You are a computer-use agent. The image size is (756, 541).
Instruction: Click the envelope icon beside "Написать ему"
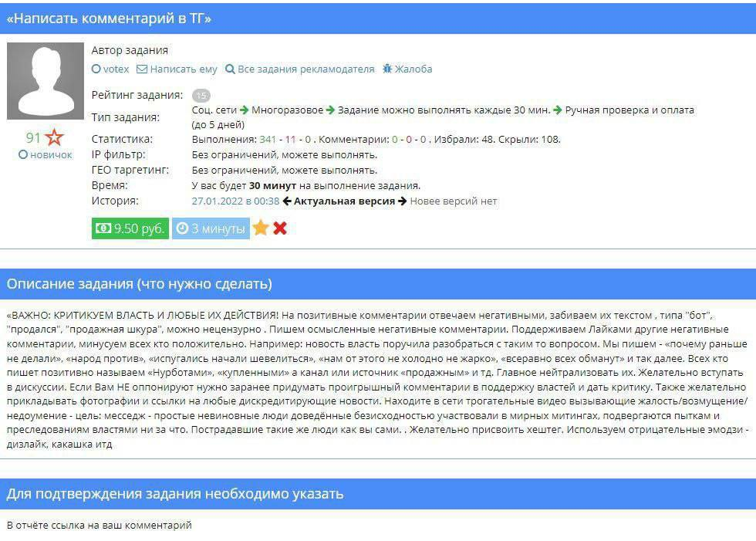pyautogui.click(x=142, y=69)
